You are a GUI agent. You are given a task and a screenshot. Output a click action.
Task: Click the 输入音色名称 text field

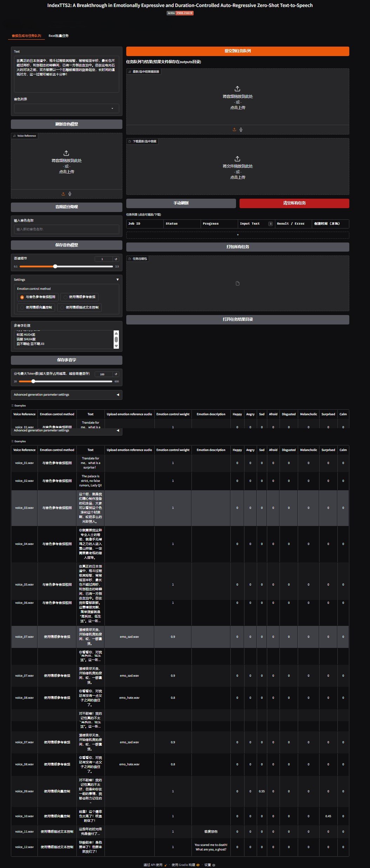point(66,229)
